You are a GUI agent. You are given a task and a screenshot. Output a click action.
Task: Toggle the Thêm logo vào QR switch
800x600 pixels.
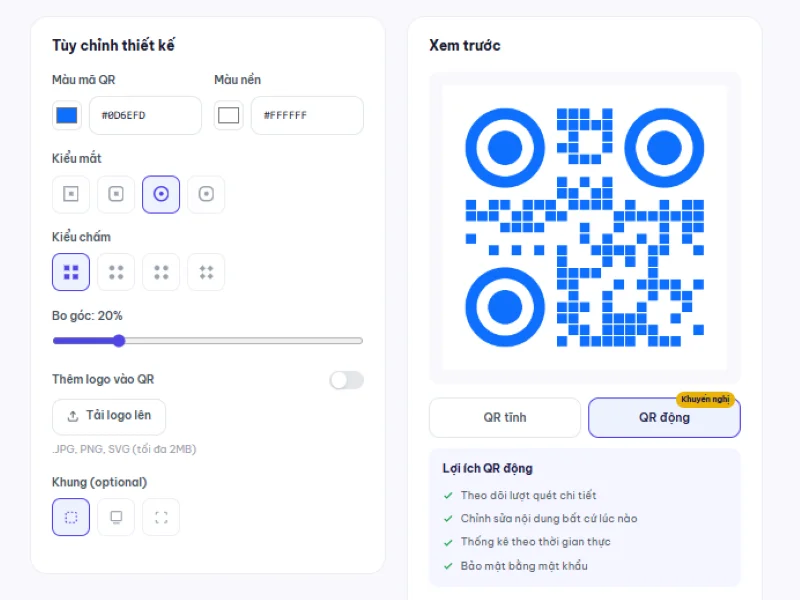click(x=346, y=380)
